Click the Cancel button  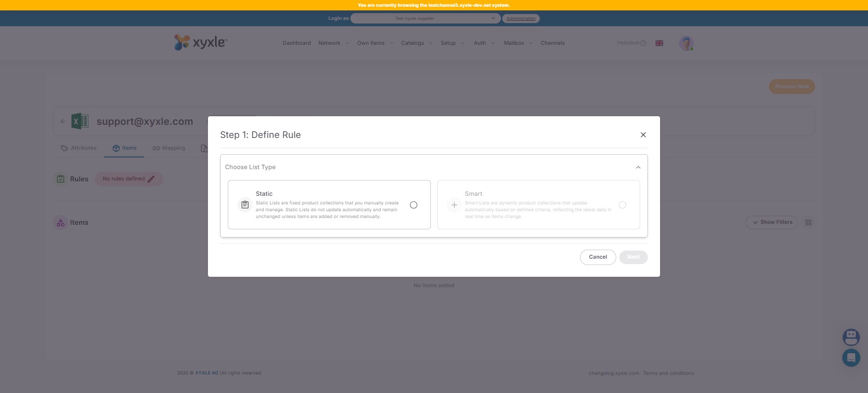(x=598, y=257)
